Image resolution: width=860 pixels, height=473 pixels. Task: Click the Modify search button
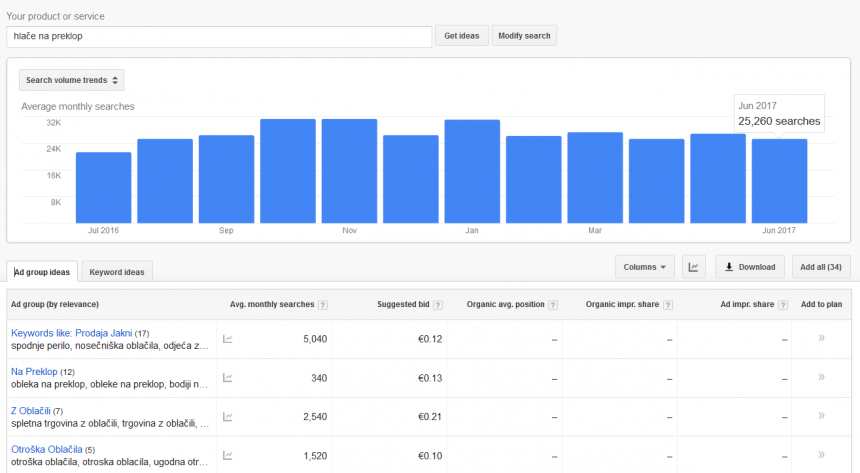[524, 36]
